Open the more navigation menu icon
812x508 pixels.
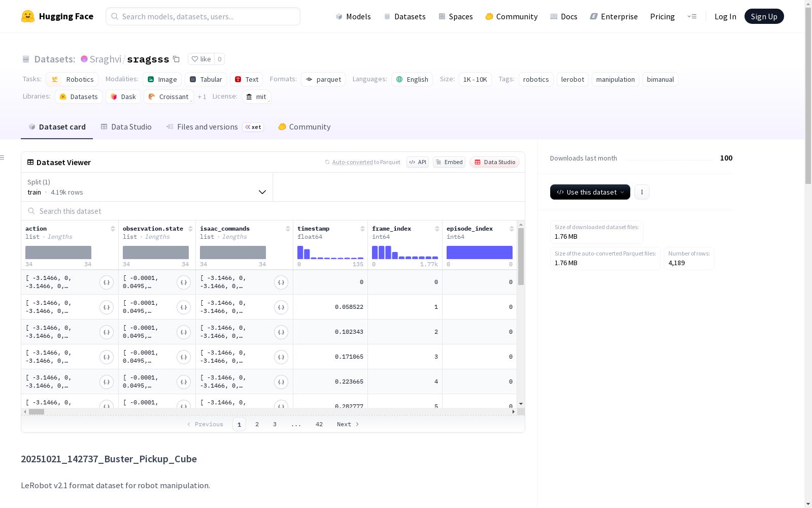692,16
